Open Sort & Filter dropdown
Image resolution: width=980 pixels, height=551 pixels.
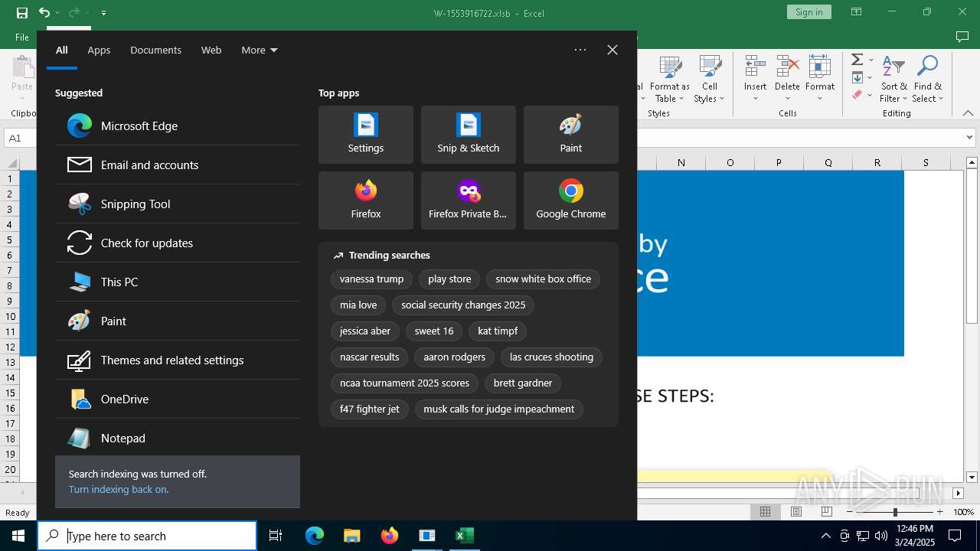coord(893,80)
